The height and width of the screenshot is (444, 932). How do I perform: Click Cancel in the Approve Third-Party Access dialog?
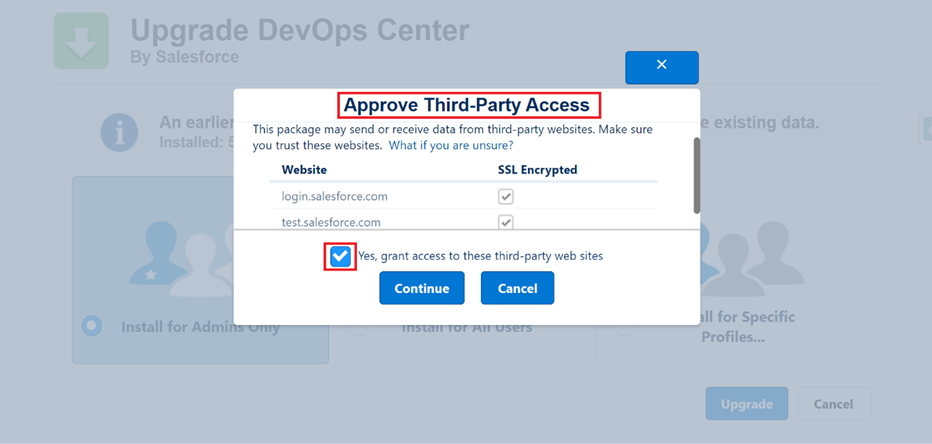517,288
